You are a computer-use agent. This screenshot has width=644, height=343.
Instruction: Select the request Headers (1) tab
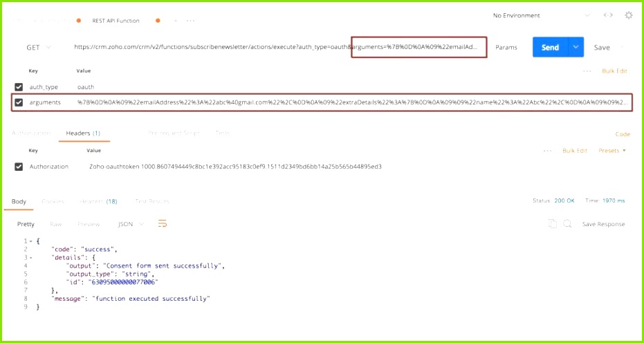coord(83,133)
